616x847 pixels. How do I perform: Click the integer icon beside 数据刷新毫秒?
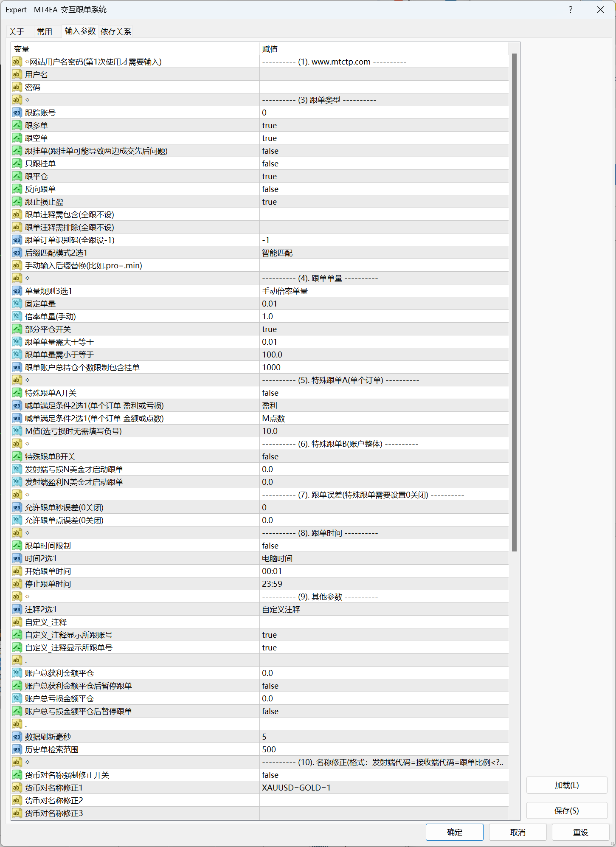17,737
